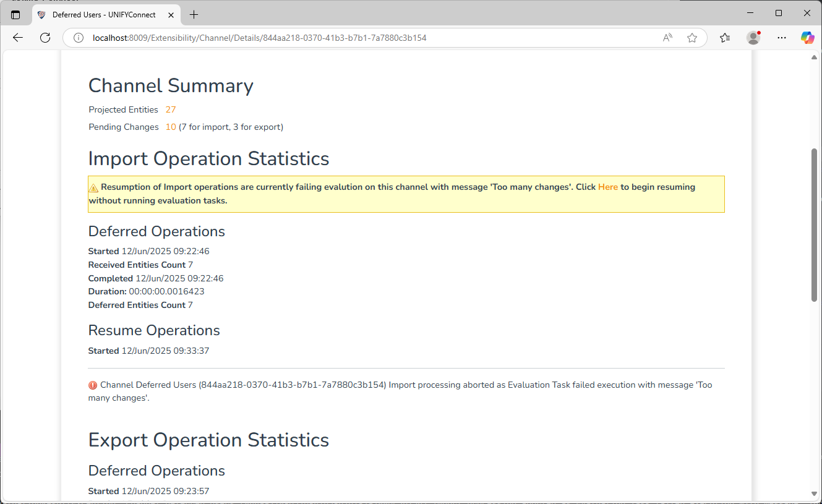Click the Received Entities Count label
Screen dimensions: 822x504
tap(137, 265)
